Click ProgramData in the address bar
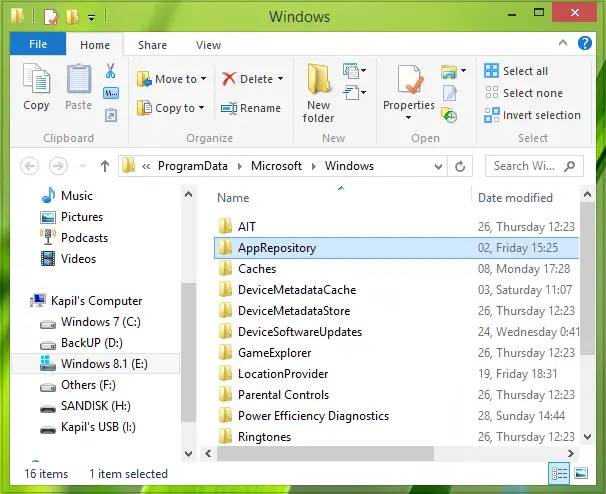The width and height of the screenshot is (606, 494). (x=193, y=166)
